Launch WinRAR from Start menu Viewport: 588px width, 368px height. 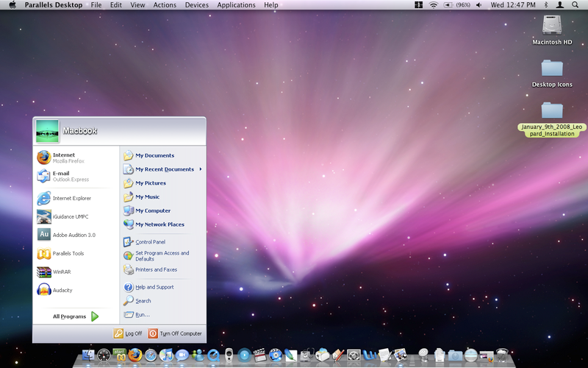click(54, 272)
